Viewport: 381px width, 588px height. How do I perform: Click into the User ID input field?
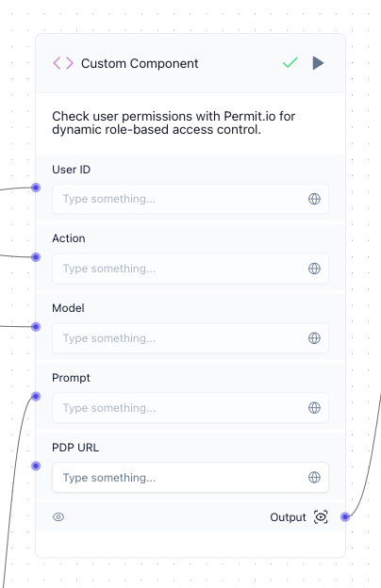click(x=190, y=199)
